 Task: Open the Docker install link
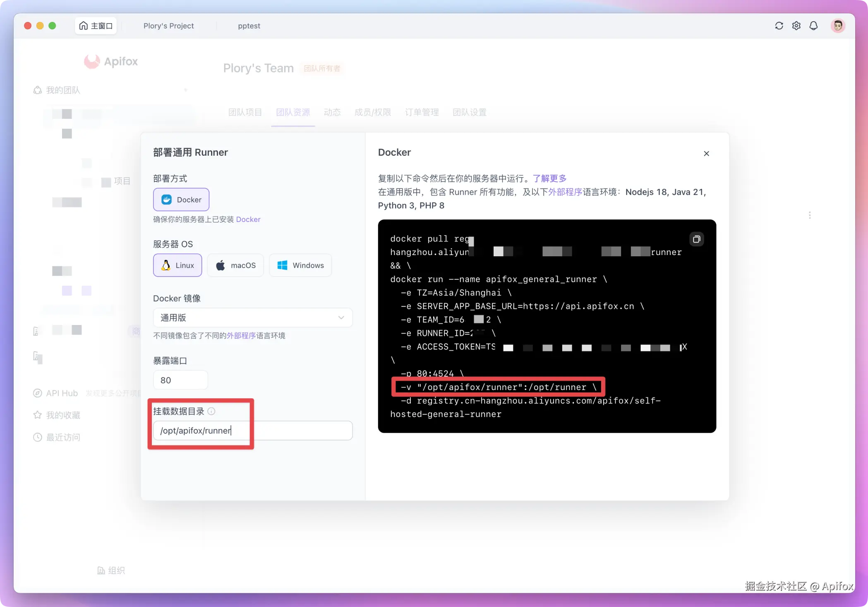click(248, 219)
